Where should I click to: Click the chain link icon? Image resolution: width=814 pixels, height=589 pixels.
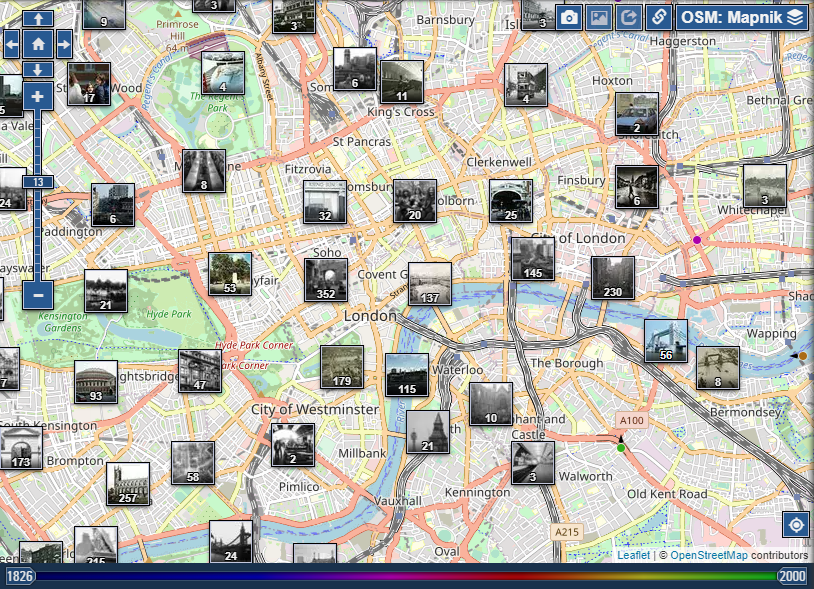pyautogui.click(x=658, y=17)
